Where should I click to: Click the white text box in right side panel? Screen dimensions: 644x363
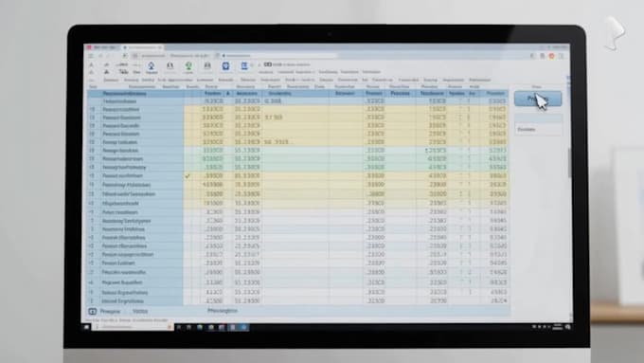coord(538,130)
